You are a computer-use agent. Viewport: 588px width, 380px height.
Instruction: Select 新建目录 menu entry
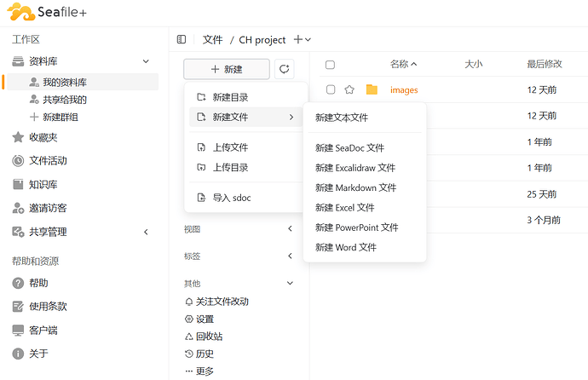click(x=246, y=97)
